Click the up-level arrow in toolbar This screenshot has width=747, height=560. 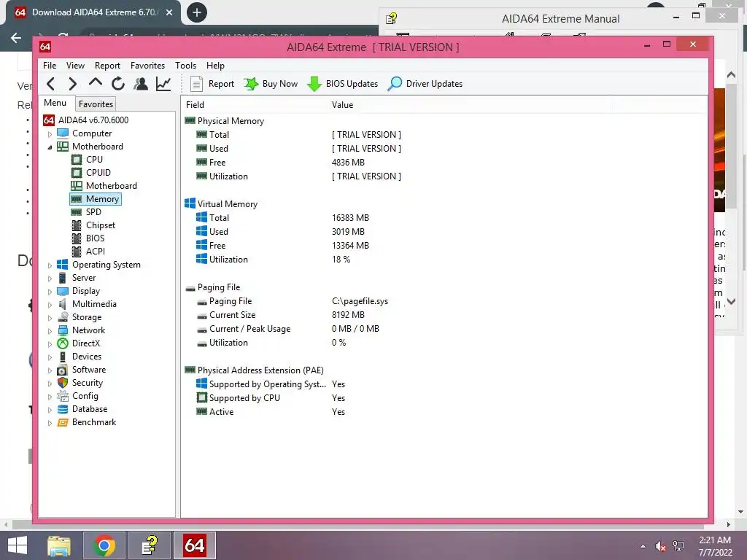point(96,83)
